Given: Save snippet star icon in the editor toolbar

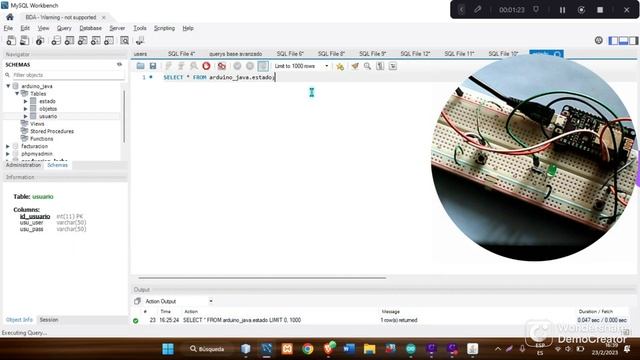Looking at the screenshot, I should click(340, 66).
